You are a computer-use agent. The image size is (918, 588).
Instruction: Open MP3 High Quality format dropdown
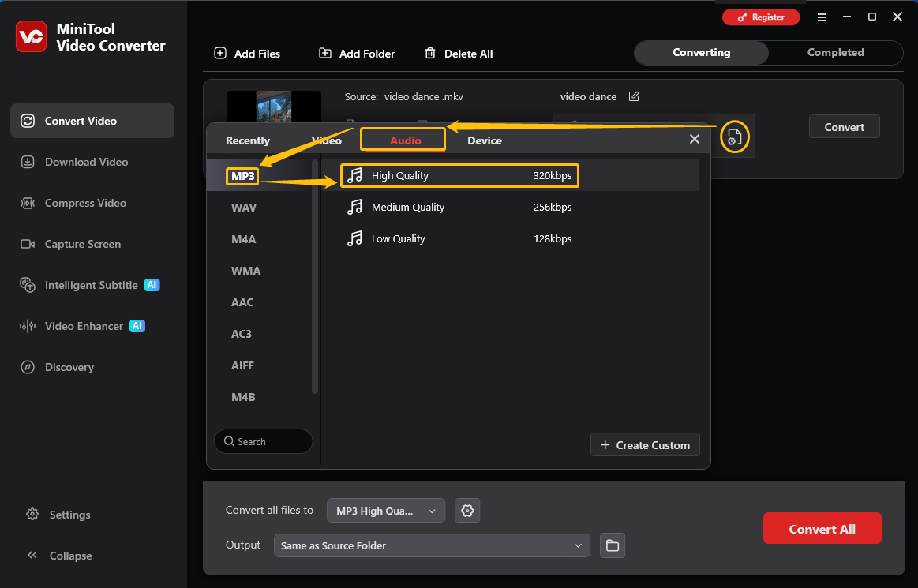(386, 511)
